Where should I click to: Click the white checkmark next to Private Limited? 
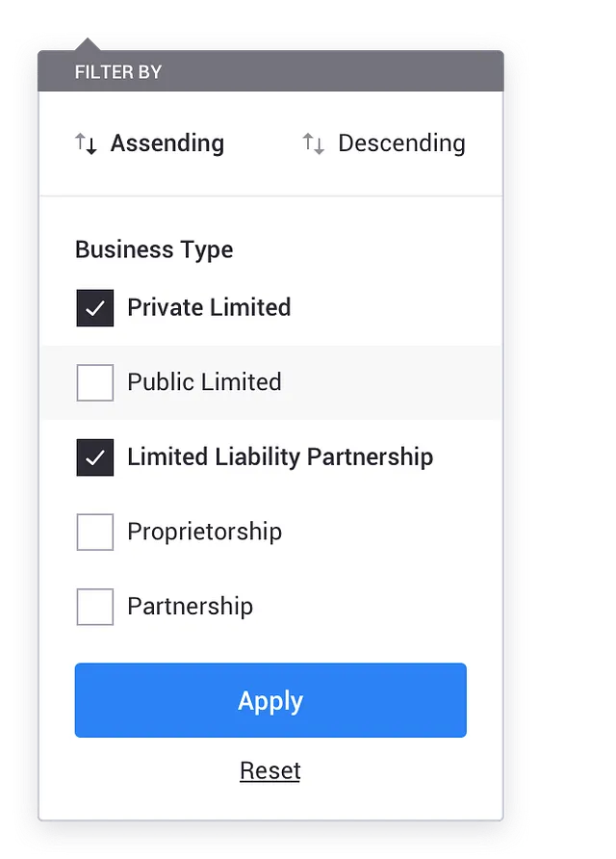(95, 308)
